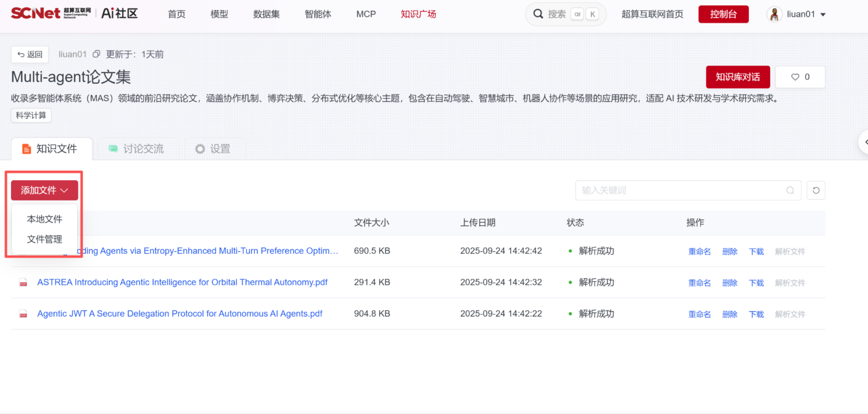Click the heart like icon

tap(795, 77)
